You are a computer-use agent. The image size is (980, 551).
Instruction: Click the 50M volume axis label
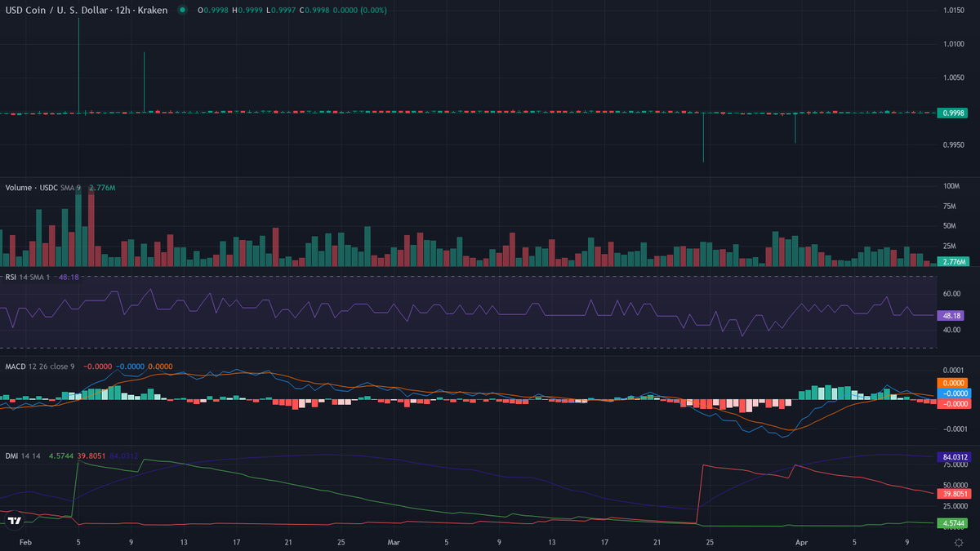pos(950,226)
